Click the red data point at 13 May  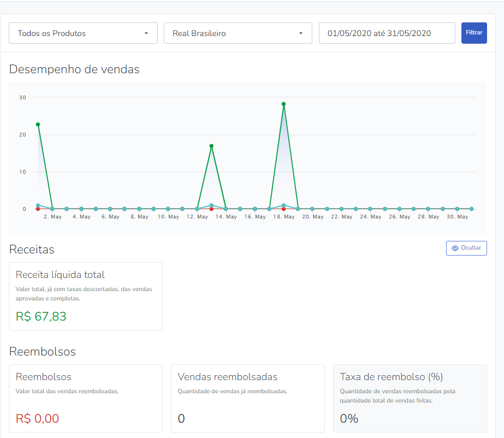point(211,209)
